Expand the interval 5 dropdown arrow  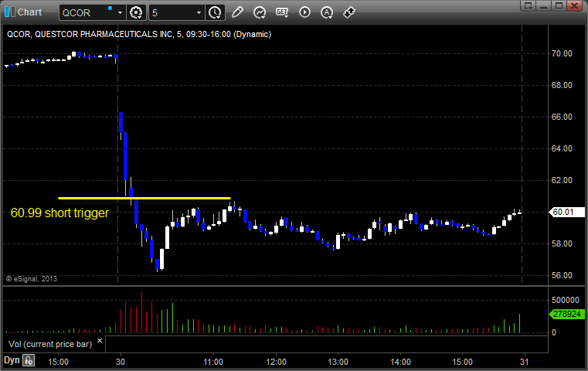tap(199, 13)
